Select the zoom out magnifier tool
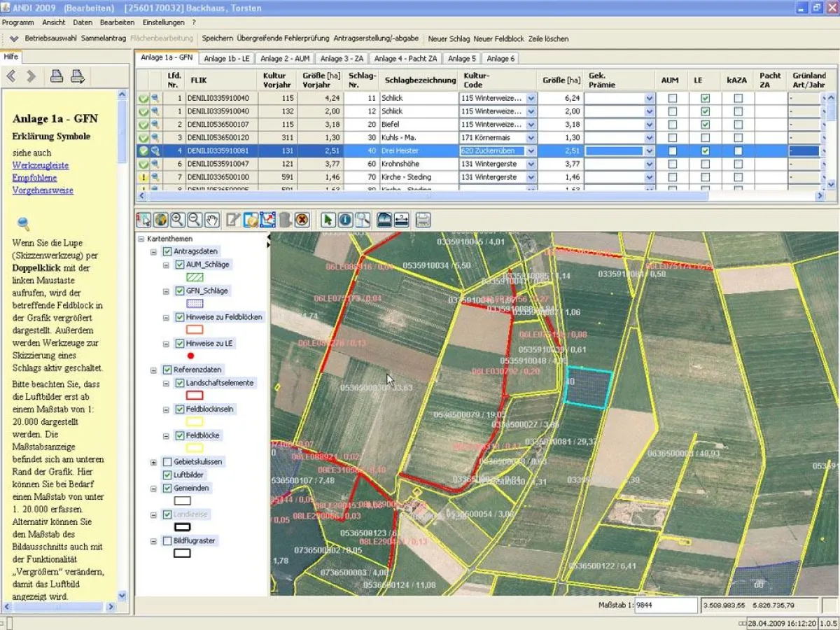 pos(195,220)
